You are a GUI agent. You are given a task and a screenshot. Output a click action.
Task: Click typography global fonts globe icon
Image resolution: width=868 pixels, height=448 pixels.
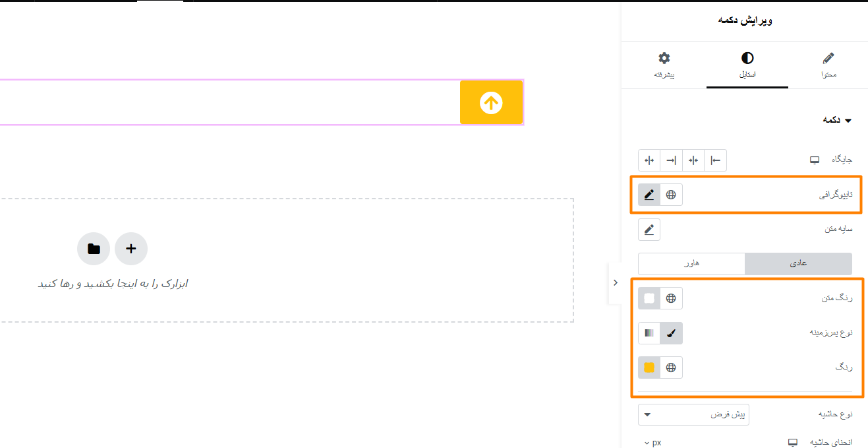672,195
